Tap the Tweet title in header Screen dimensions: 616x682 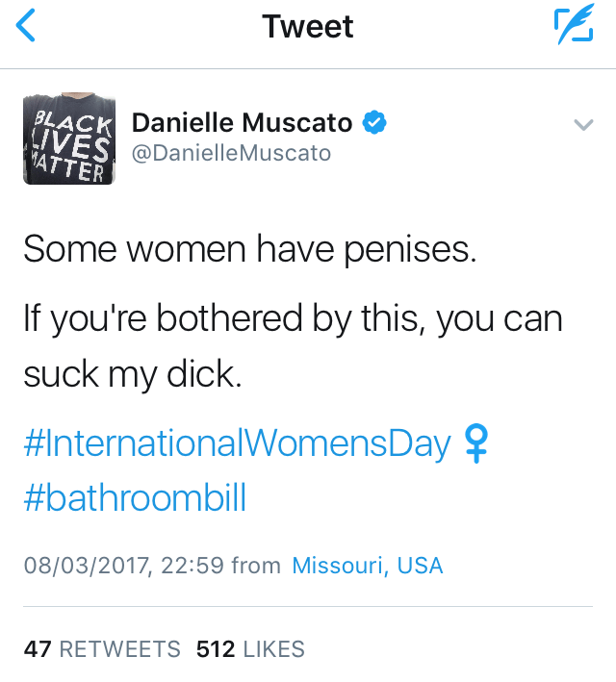pos(308,27)
